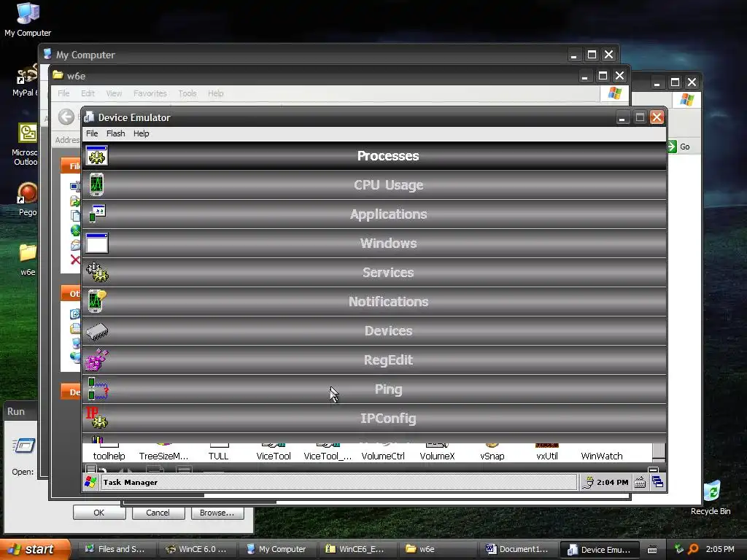Click the emulator desktop switcher tray icon
This screenshot has width=747, height=560.
point(657,482)
